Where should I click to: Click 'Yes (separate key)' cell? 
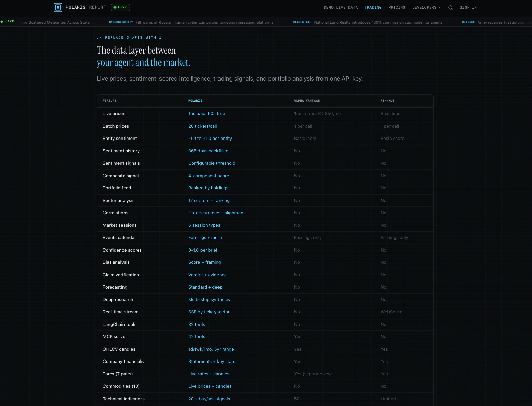313,374
